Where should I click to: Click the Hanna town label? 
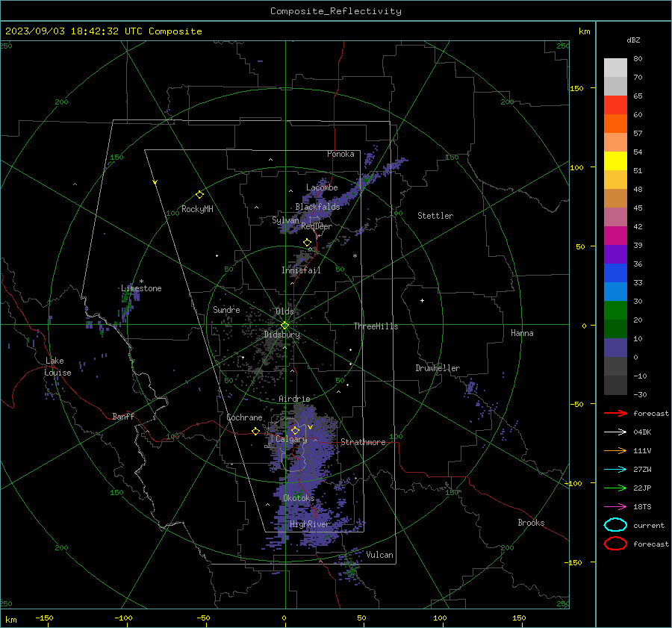tap(522, 333)
